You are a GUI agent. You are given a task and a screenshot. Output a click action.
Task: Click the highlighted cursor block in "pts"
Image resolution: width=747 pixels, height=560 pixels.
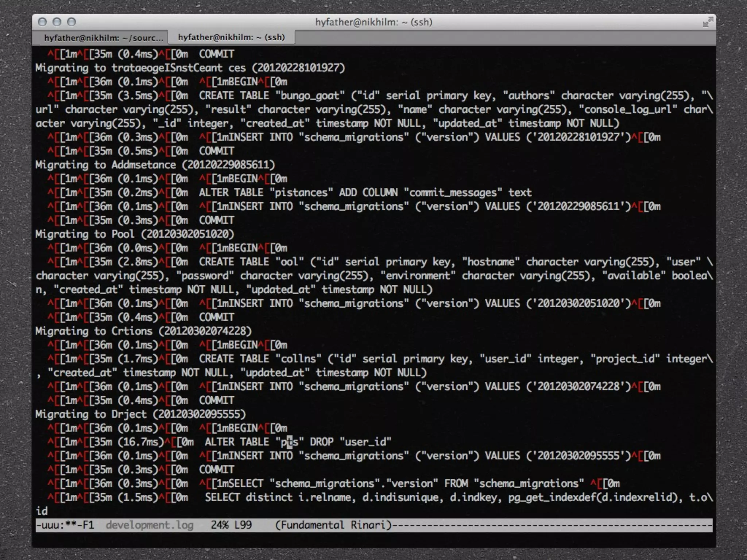pyautogui.click(x=290, y=442)
